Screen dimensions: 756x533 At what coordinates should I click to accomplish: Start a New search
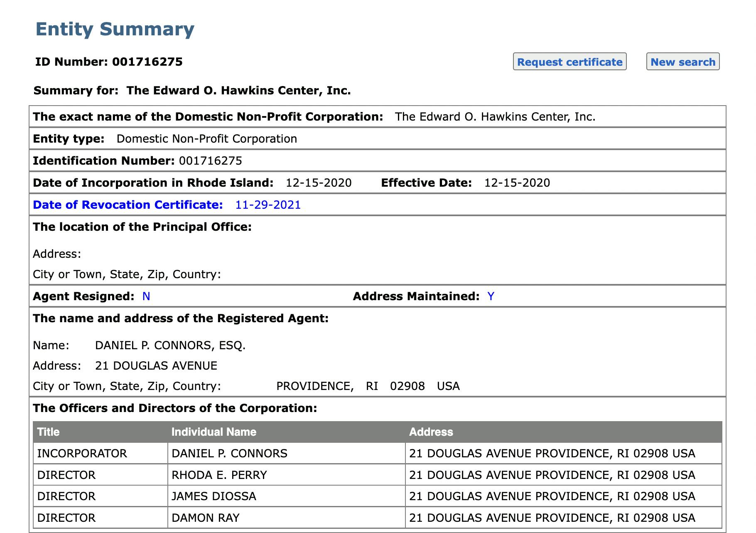pos(682,62)
